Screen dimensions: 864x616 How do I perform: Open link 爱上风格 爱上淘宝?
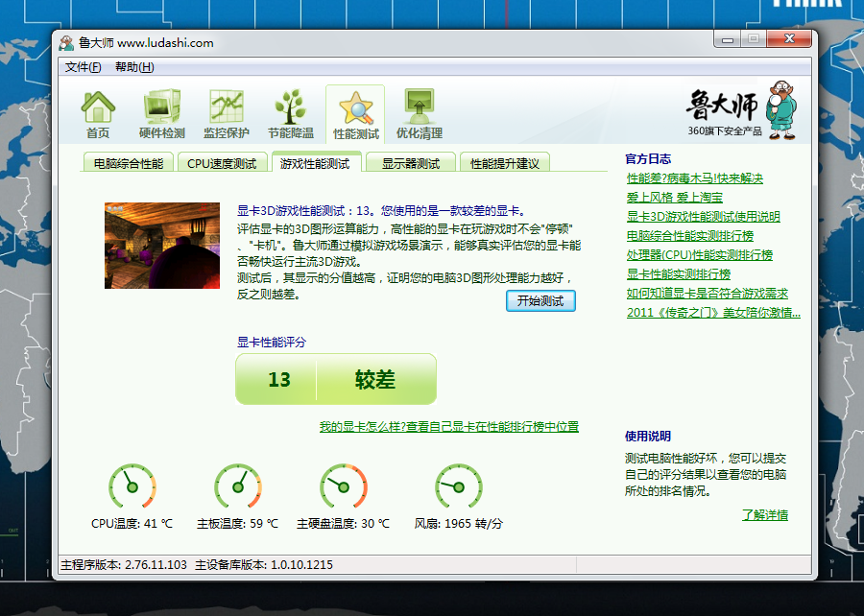click(675, 198)
